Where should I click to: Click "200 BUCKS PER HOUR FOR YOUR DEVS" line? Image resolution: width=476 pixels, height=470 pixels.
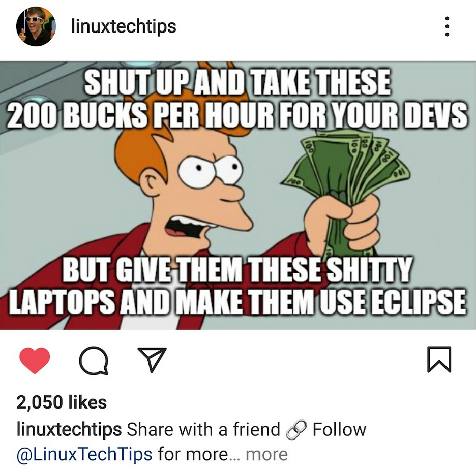[x=237, y=115]
